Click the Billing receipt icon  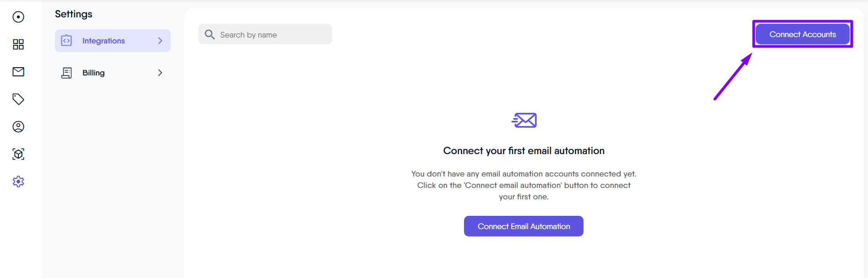(x=66, y=73)
